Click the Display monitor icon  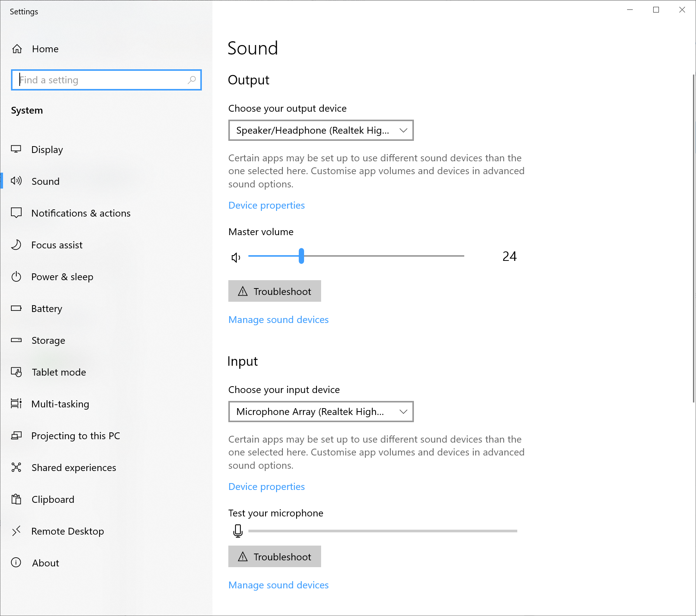(x=16, y=149)
